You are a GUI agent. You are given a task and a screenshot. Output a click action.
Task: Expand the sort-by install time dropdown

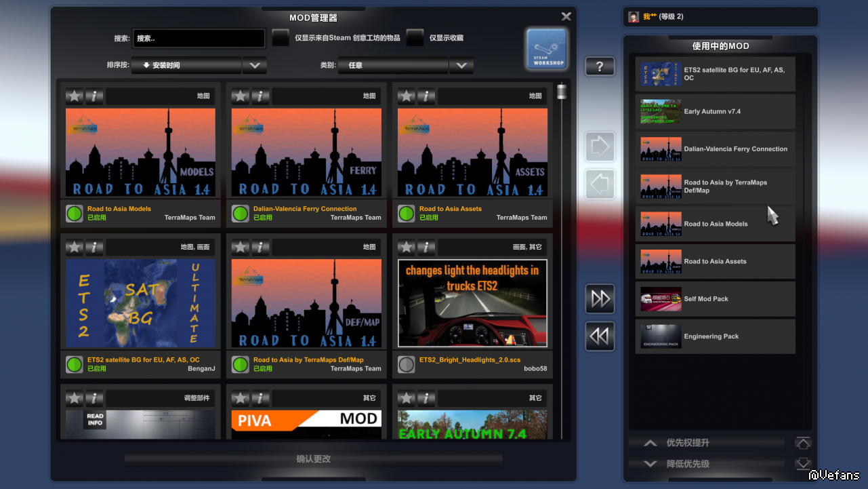tap(255, 66)
